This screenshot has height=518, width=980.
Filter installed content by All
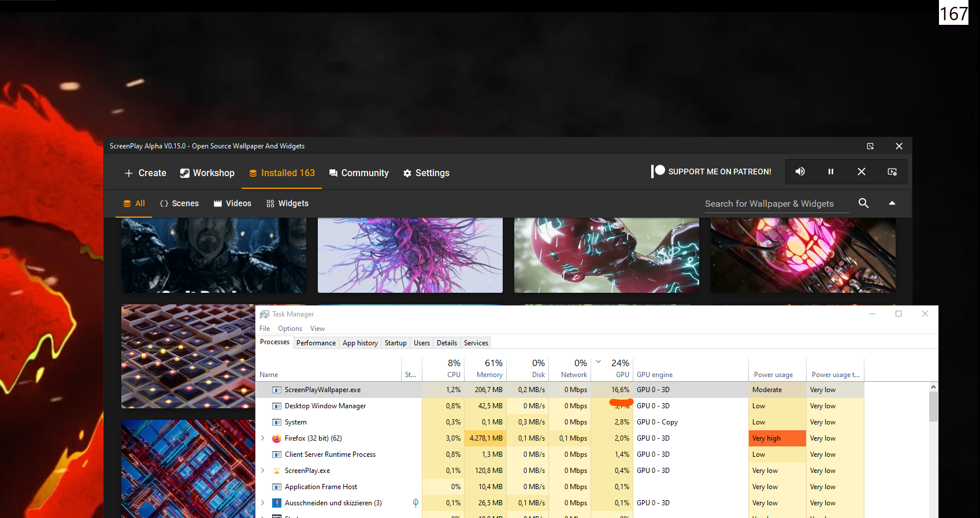134,203
